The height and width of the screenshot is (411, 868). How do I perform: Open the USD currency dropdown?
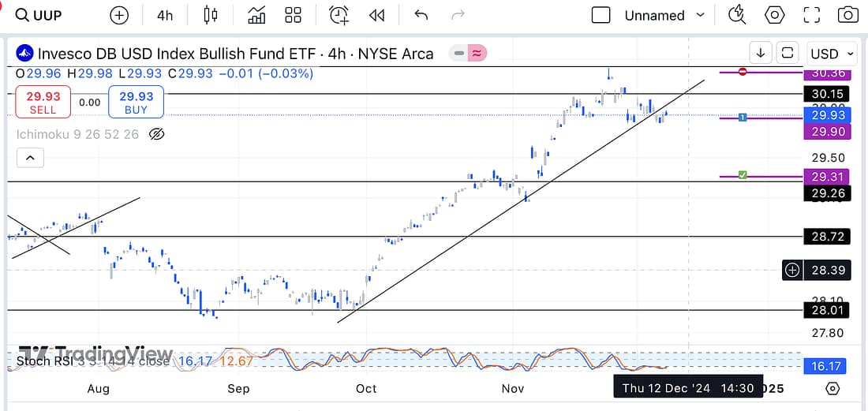click(x=832, y=54)
